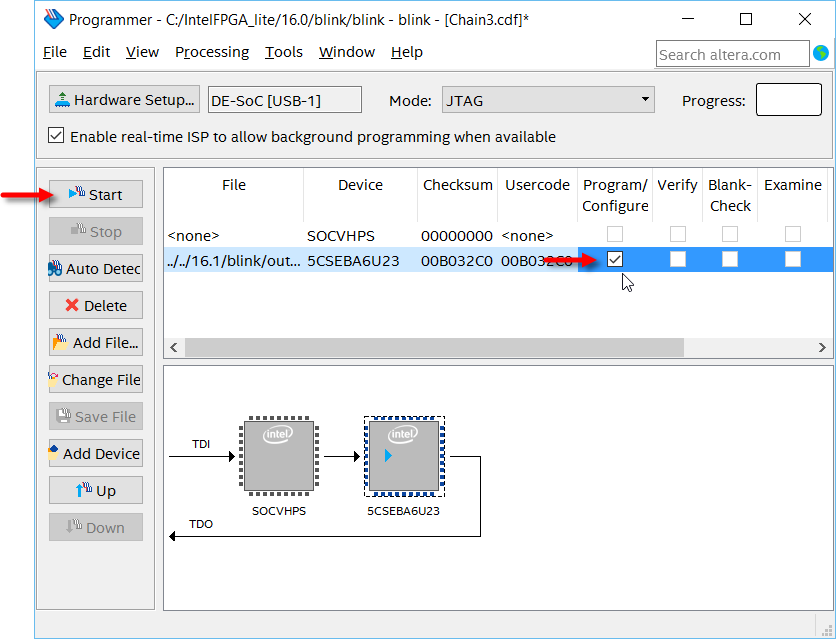Enable Blank-Check for 5CSEBA6U23 row

[730, 260]
